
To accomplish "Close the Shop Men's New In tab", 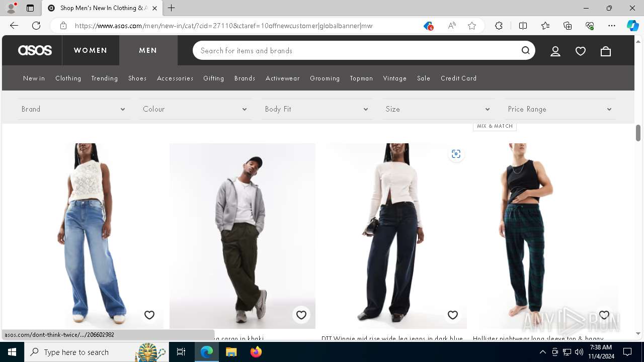I will [154, 8].
